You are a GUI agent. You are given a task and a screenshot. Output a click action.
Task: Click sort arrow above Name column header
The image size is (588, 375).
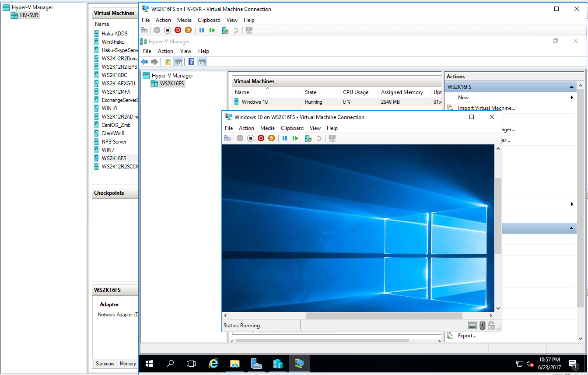267,88
